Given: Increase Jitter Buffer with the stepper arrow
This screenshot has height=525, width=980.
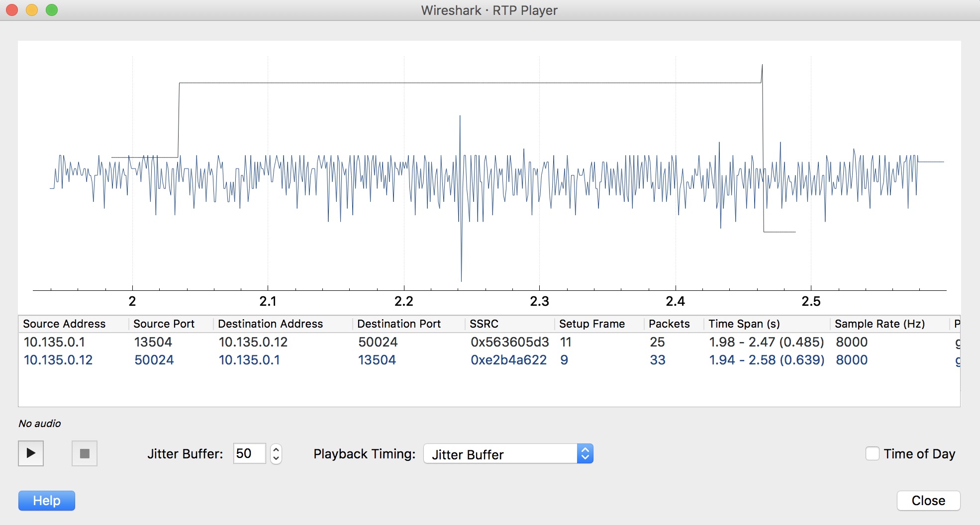Looking at the screenshot, I should [x=276, y=449].
